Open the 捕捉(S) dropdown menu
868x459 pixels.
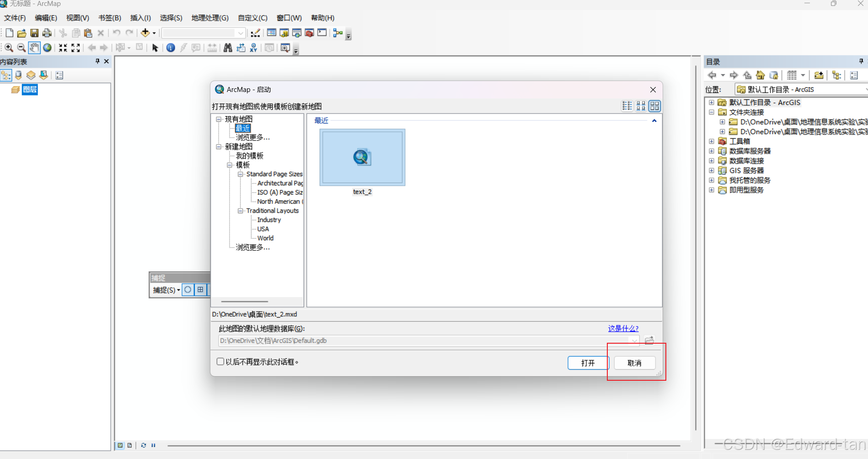click(x=166, y=290)
